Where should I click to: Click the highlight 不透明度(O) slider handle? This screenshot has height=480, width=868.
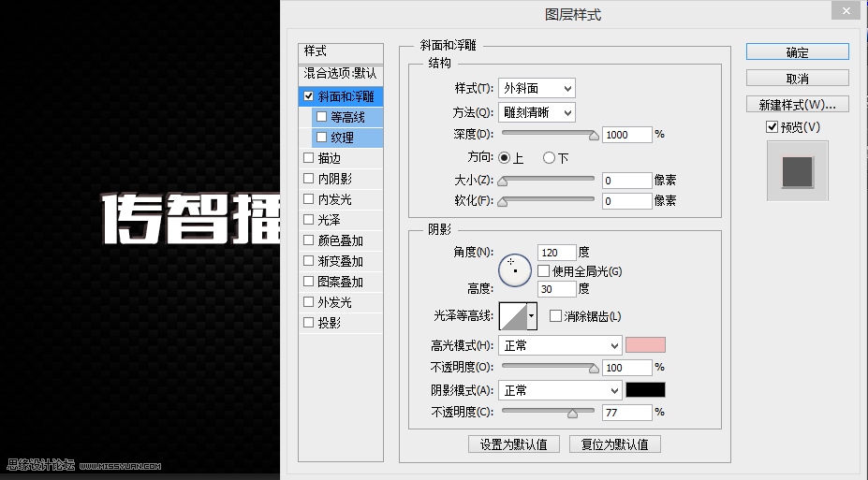pos(594,369)
